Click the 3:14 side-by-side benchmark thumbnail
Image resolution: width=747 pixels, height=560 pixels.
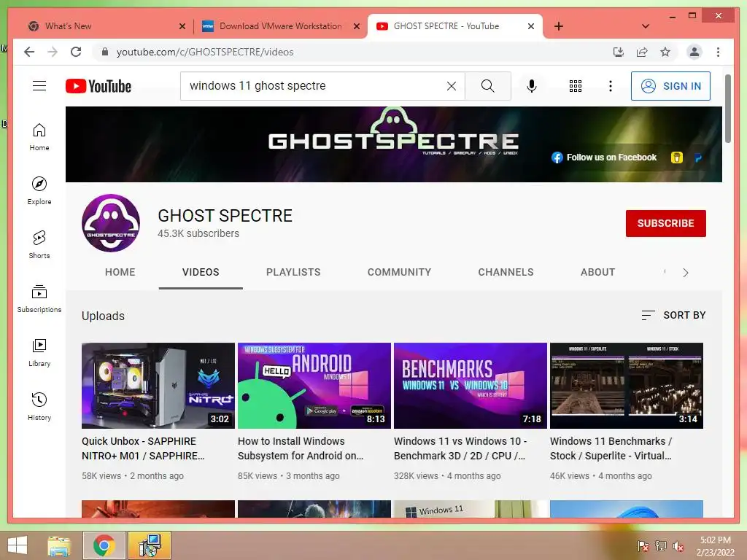click(x=627, y=386)
